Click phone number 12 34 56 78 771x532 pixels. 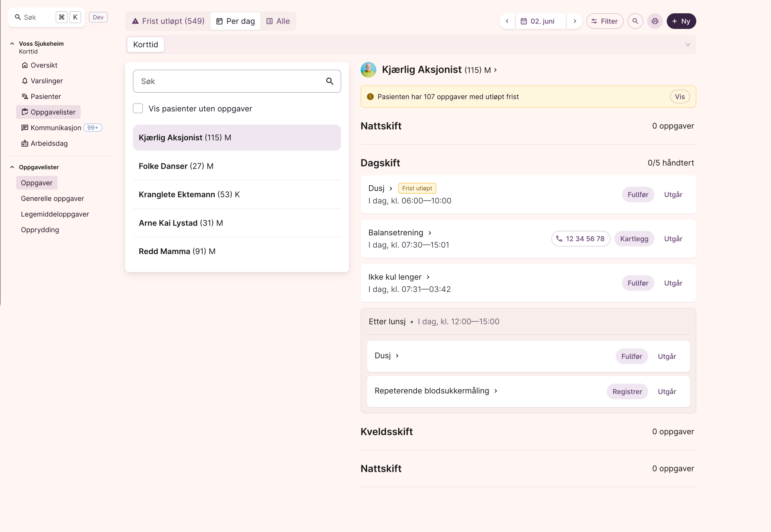[x=580, y=239]
